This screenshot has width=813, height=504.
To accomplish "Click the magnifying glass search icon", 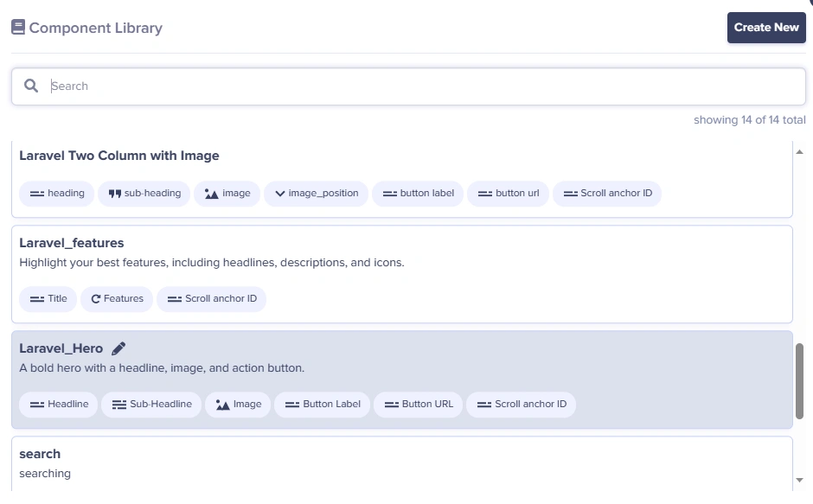I will tap(31, 86).
